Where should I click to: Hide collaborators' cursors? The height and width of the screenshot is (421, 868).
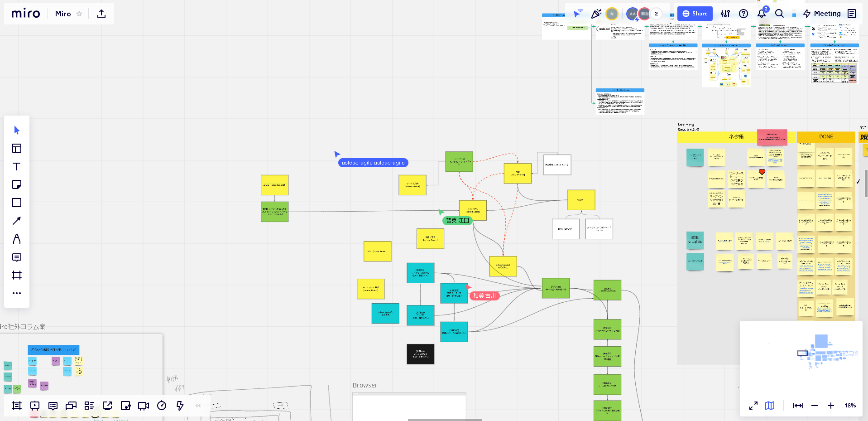(x=578, y=14)
